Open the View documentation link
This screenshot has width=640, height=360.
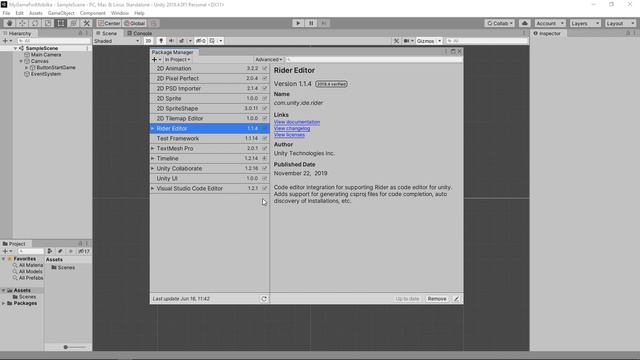(x=297, y=122)
